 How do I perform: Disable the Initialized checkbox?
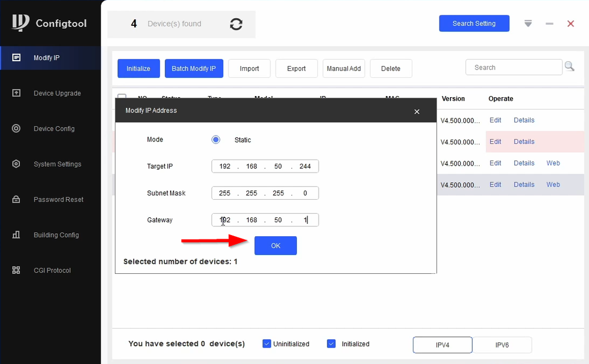tap(332, 343)
